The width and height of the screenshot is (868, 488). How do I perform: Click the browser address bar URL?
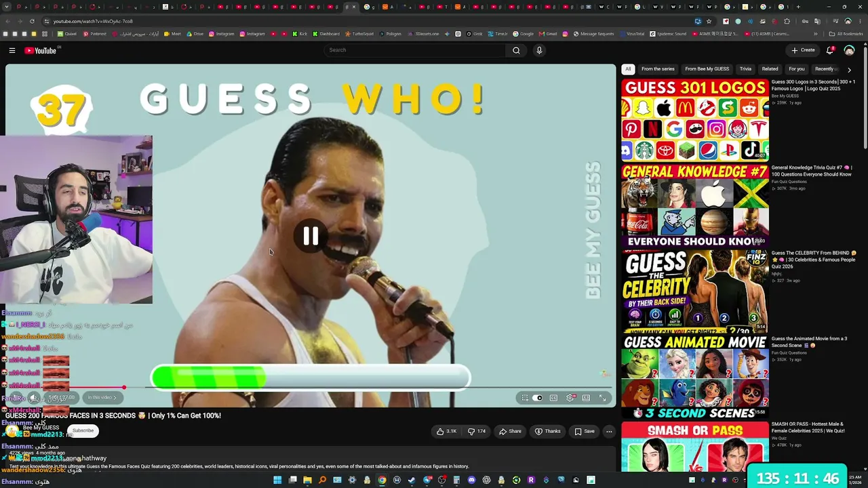click(93, 21)
